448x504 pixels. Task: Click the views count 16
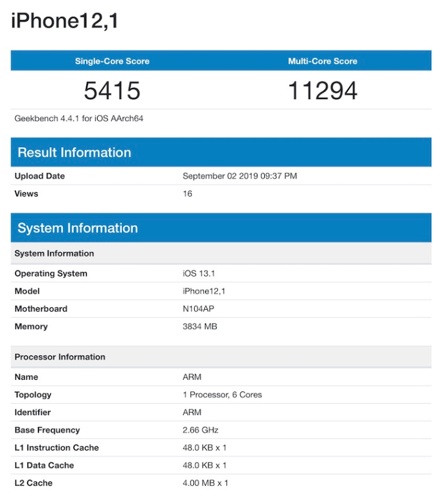click(188, 194)
